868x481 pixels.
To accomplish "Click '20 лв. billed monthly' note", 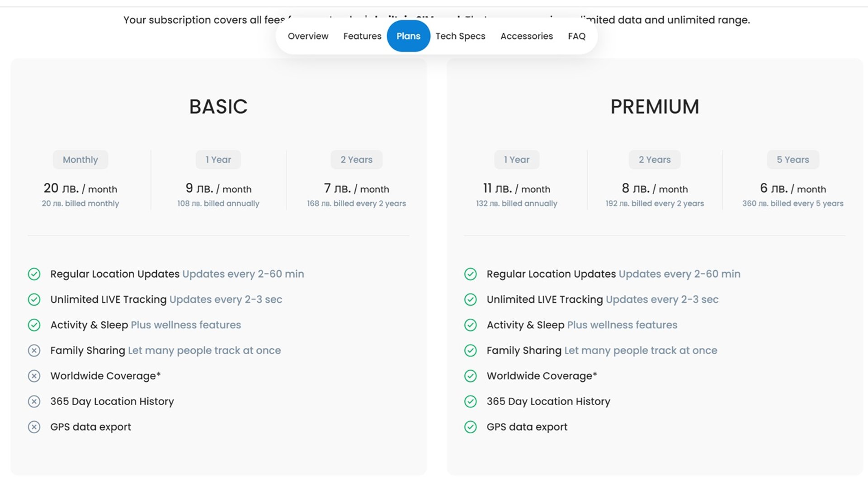I will click(80, 204).
